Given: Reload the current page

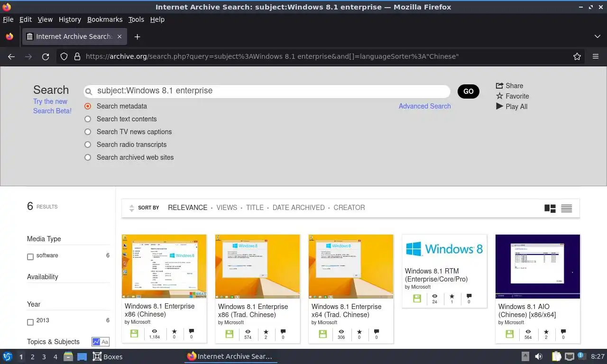Looking at the screenshot, I should (46, 56).
